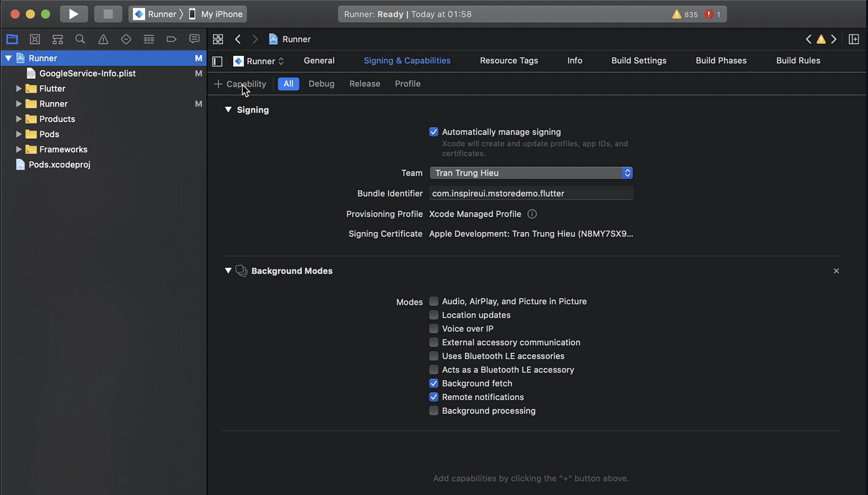Jump to the next issue
This screenshot has width=868, height=495.
(834, 39)
